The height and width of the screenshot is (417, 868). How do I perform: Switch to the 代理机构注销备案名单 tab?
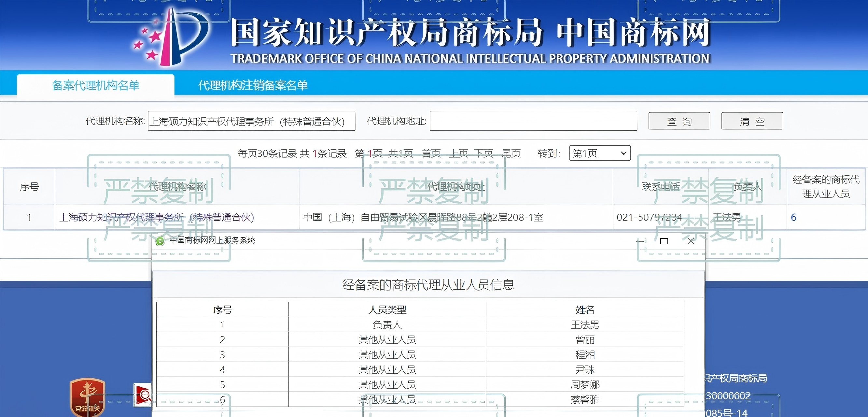point(253,85)
